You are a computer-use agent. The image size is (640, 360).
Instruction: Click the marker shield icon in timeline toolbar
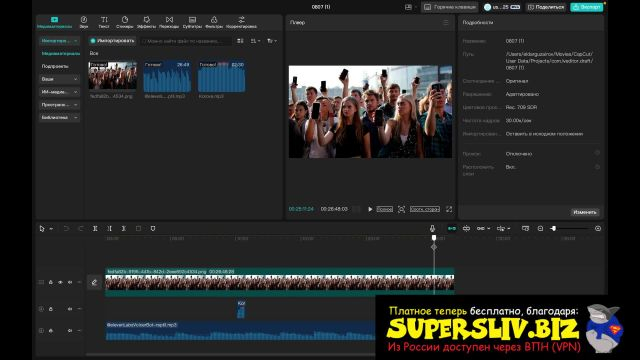pos(153,229)
